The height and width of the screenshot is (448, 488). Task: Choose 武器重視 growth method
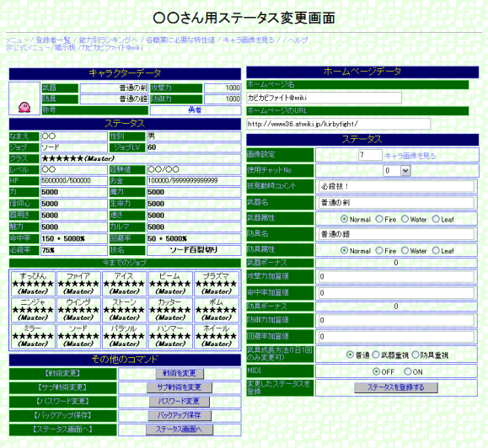click(376, 355)
